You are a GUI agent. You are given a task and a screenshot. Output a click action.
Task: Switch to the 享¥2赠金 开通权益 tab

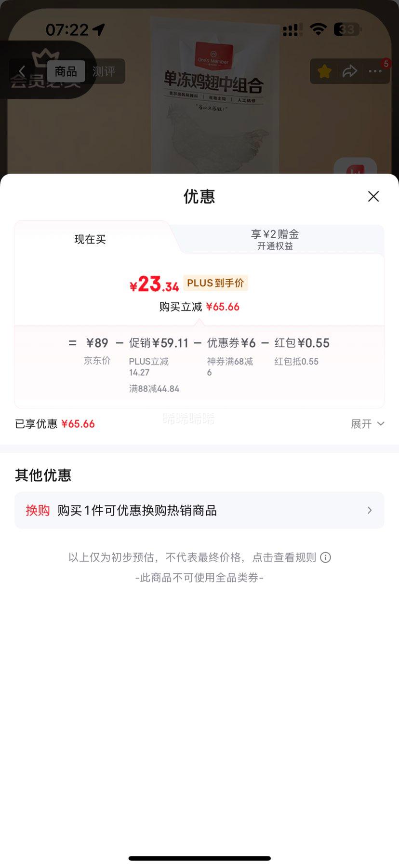coord(275,239)
